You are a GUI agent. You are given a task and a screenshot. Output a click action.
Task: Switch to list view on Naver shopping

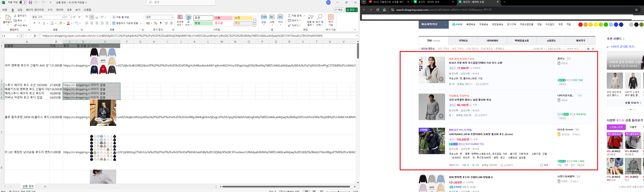pos(588,49)
